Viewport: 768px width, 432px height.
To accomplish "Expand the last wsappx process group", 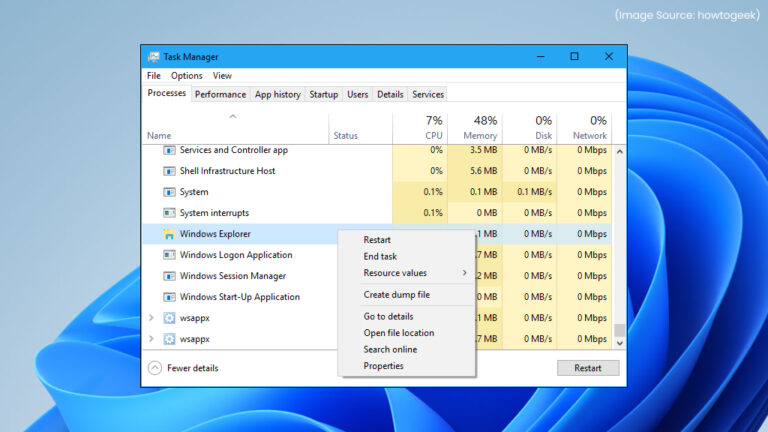I will (151, 338).
